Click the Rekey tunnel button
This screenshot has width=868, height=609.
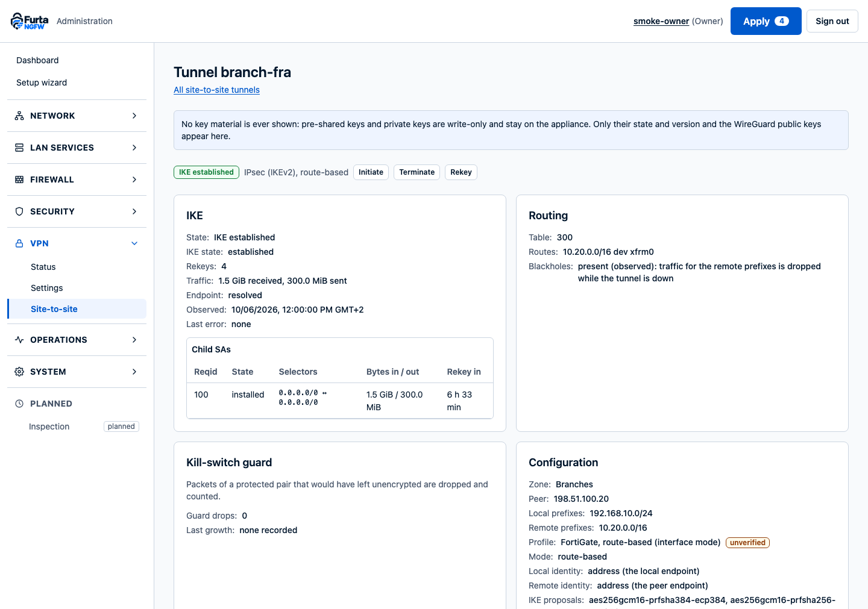coord(461,172)
